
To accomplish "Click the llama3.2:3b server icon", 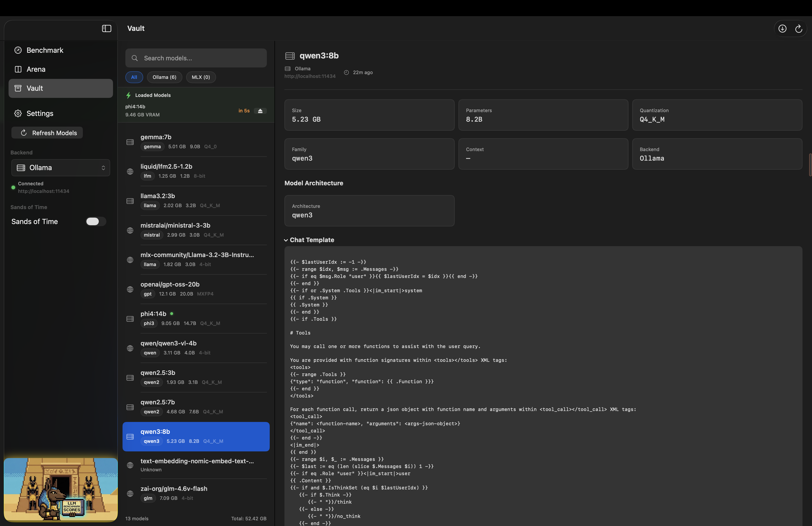I will [130, 201].
